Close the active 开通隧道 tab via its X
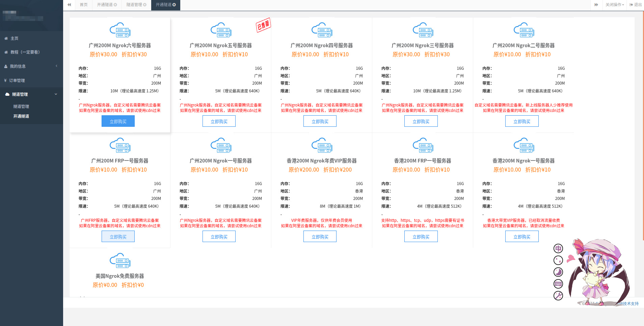Screen dimensions: 644x326 (174, 5)
